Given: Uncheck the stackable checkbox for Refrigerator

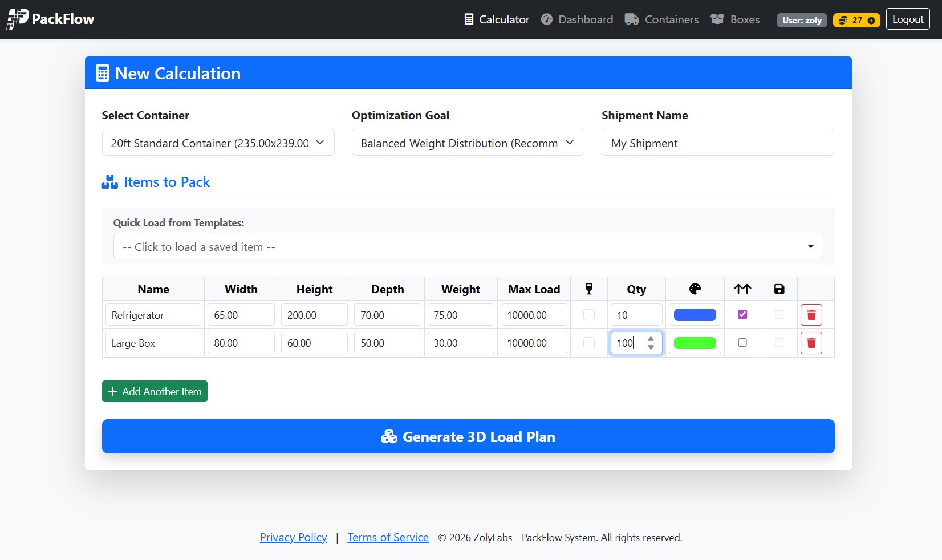Looking at the screenshot, I should 742,314.
